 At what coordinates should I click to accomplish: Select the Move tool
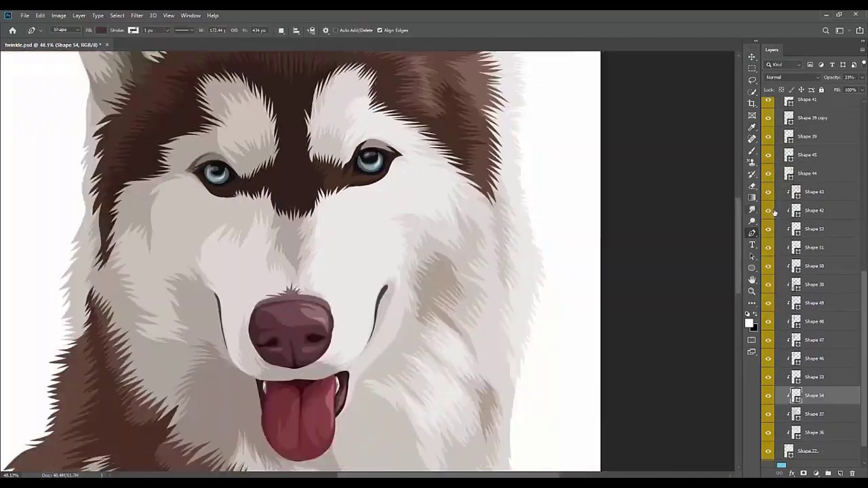[x=752, y=57]
